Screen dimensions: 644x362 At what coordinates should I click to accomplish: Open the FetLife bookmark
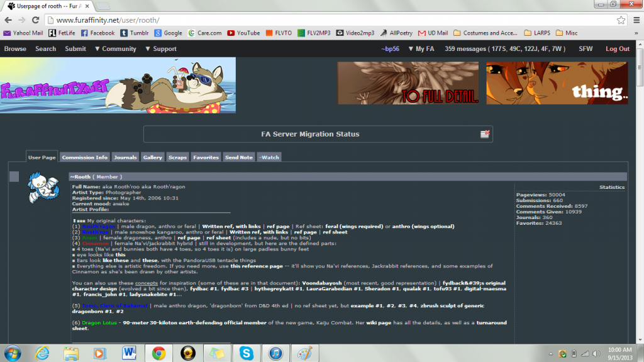[x=62, y=33]
